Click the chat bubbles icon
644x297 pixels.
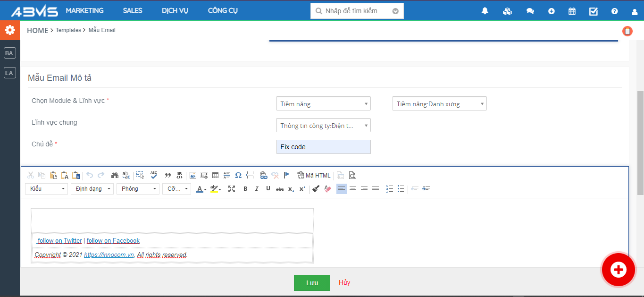tap(530, 11)
